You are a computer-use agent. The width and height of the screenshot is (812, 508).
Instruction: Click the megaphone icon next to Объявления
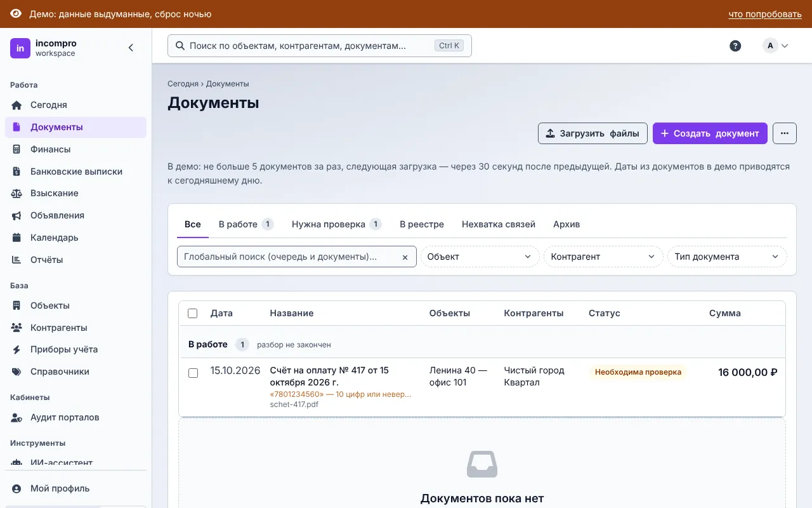[17, 215]
